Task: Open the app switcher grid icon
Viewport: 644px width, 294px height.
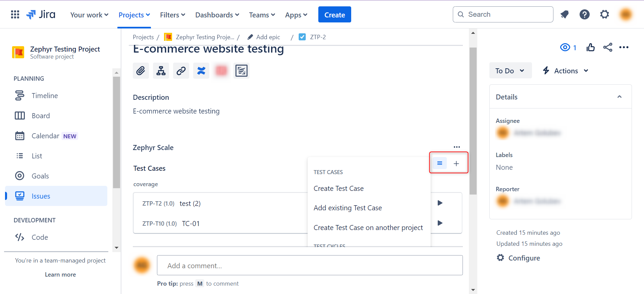Action: click(15, 14)
